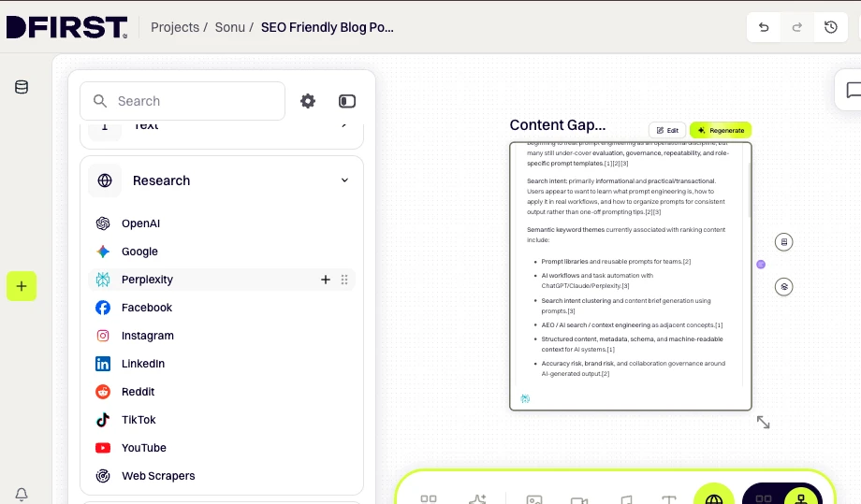This screenshot has width=861, height=504.
Task: Open node panel settings gear
Action: pyautogui.click(x=308, y=101)
